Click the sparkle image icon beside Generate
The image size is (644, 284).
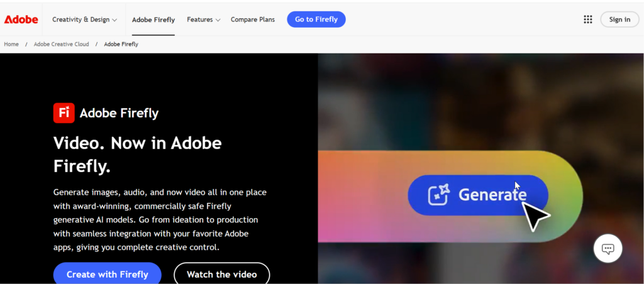tap(439, 195)
